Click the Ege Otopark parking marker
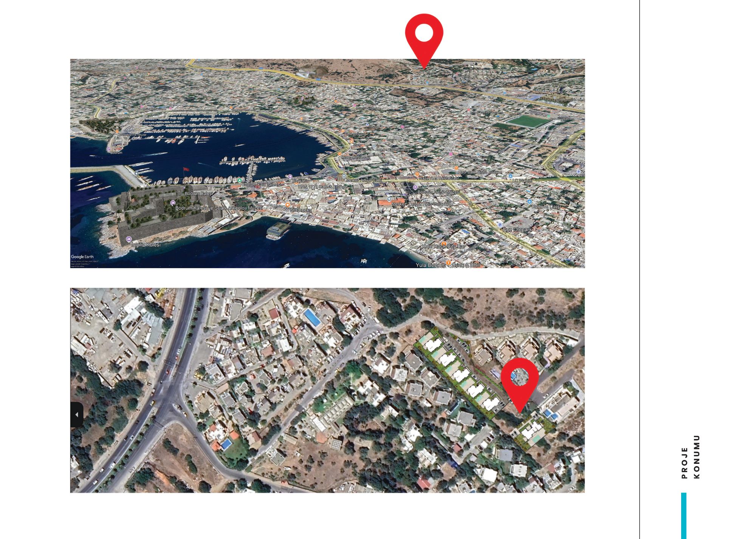756x539 pixels. click(x=500, y=225)
